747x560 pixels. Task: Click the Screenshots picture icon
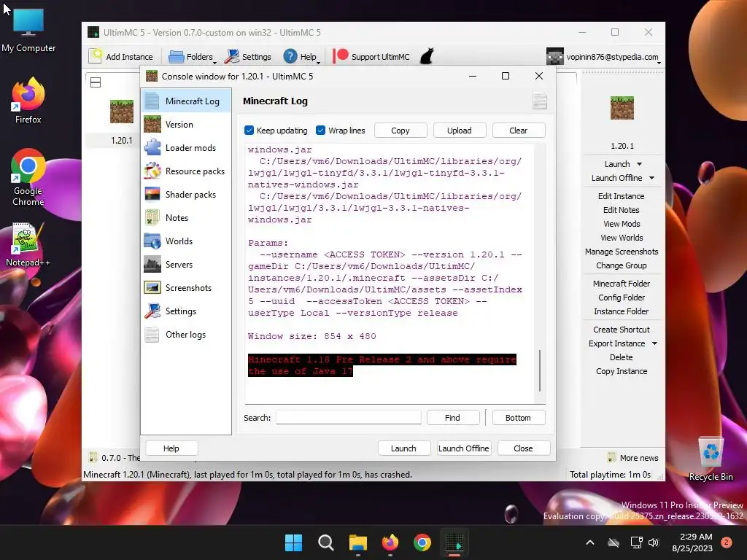(x=152, y=287)
